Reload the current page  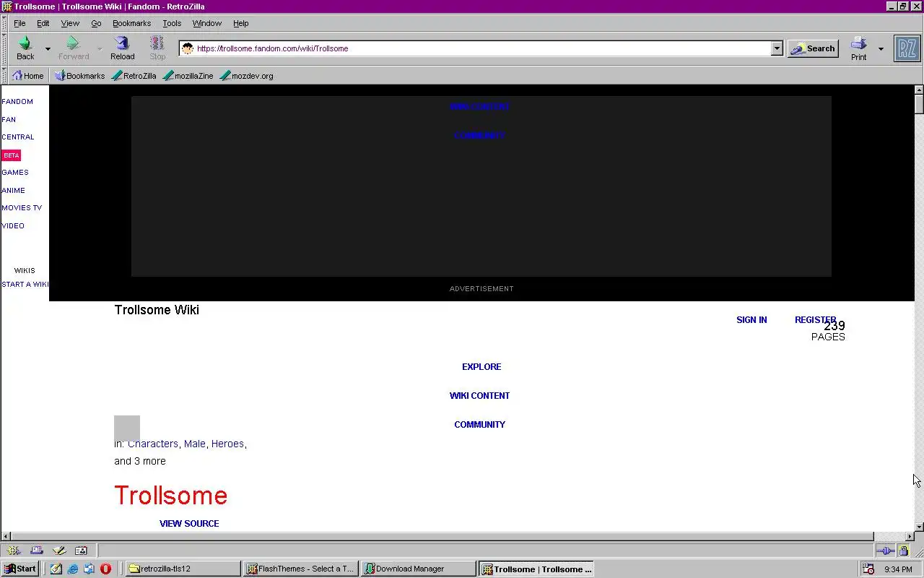(x=122, y=48)
